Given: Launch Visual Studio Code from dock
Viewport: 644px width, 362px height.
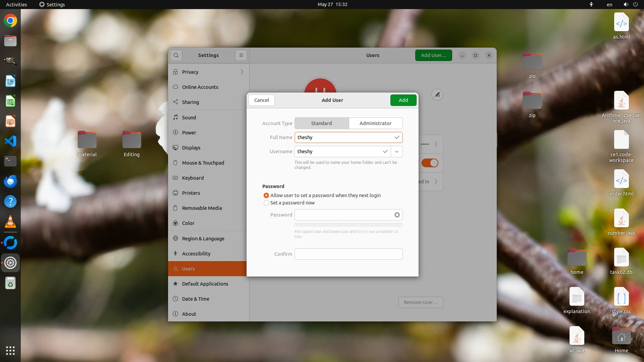Looking at the screenshot, I should 10,141.
